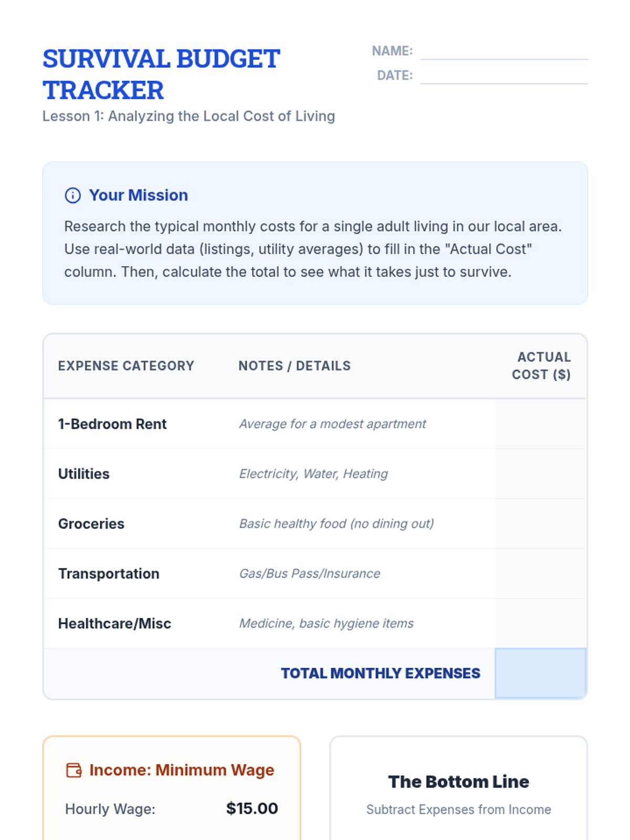
Task: Click the info icon beside Your Mission
Action: click(x=72, y=195)
